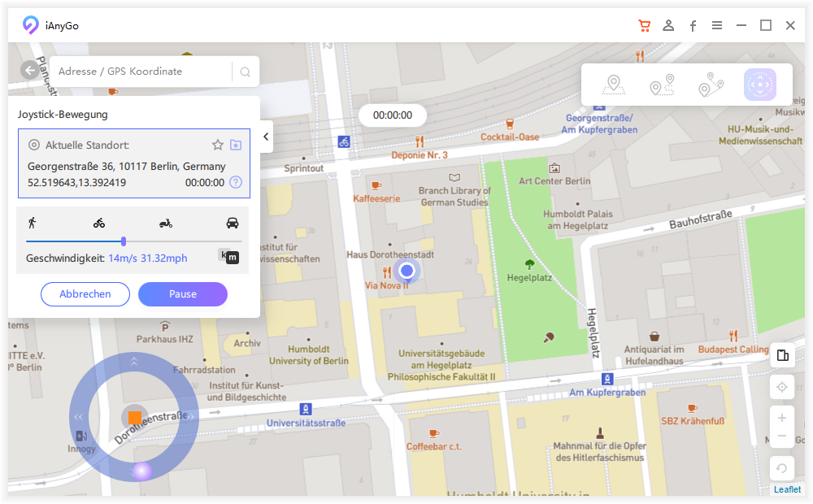Open the shopping cart icon
The height and width of the screenshot is (504, 813).
click(644, 25)
